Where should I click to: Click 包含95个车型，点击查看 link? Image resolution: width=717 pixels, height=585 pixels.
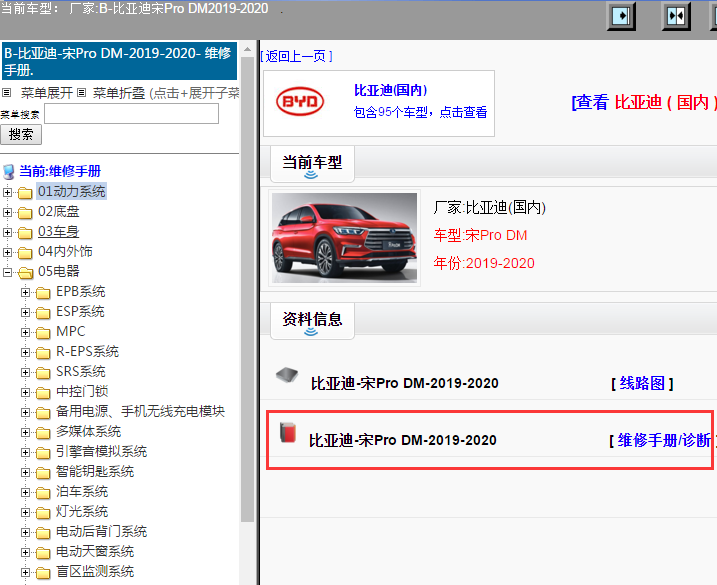[420, 112]
